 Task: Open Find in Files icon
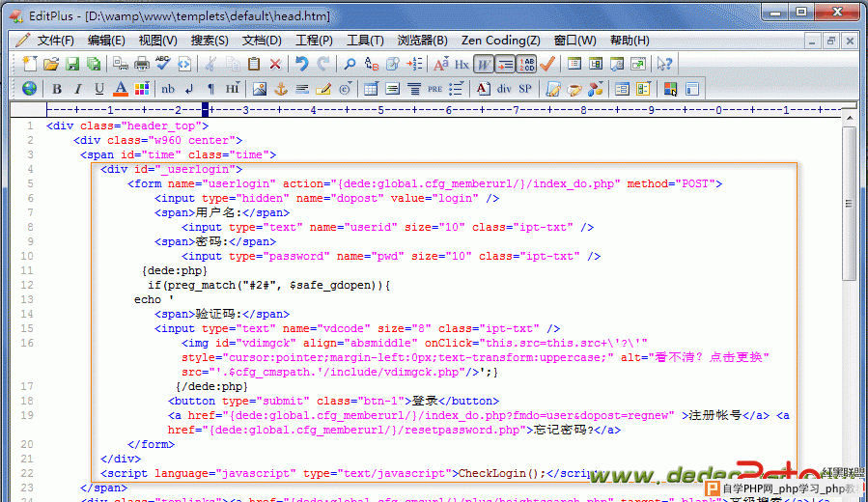[x=392, y=65]
